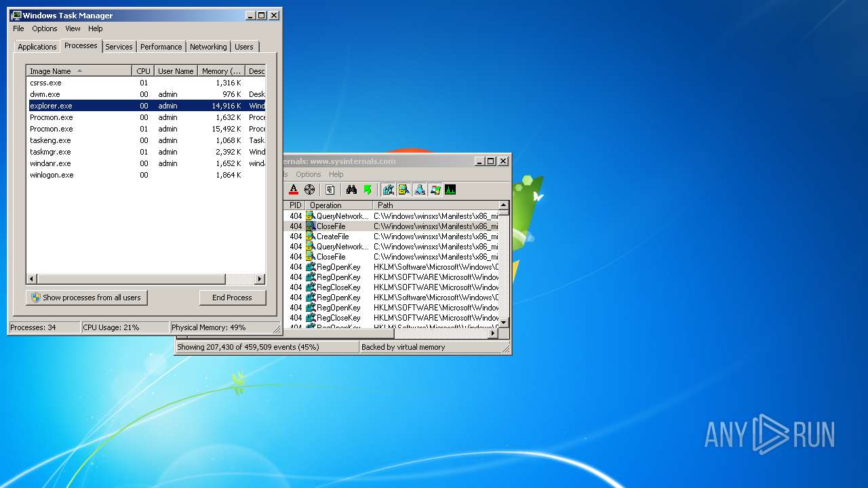The width and height of the screenshot is (868, 488).
Task: Click the Path column header
Action: click(x=435, y=205)
